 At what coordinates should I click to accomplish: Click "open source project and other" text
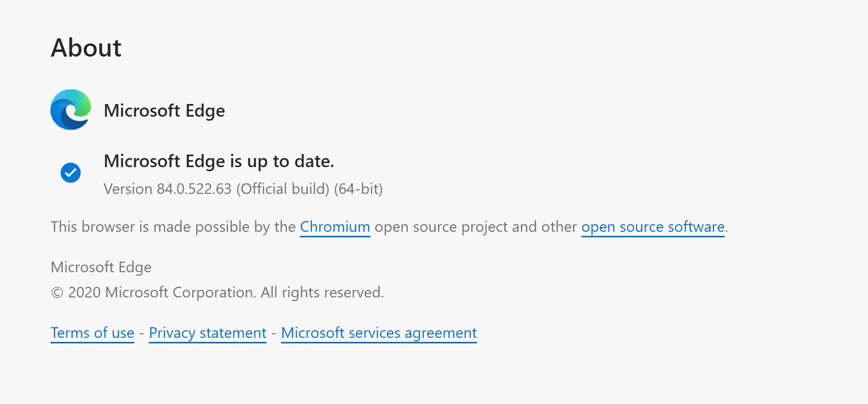pyautogui.click(x=475, y=227)
